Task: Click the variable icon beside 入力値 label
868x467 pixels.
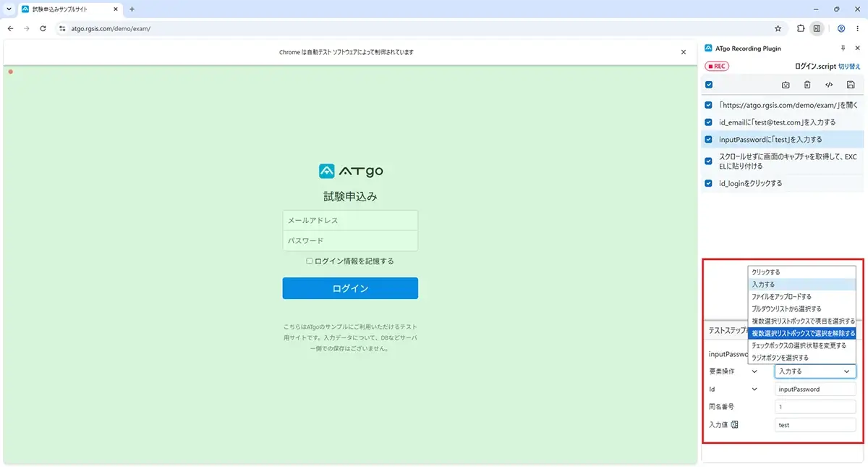Action: (735, 425)
